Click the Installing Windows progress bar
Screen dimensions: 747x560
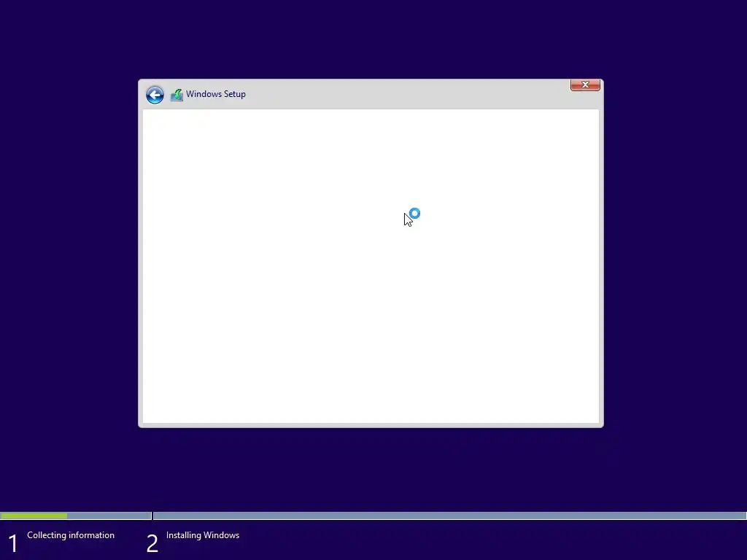coord(449,516)
